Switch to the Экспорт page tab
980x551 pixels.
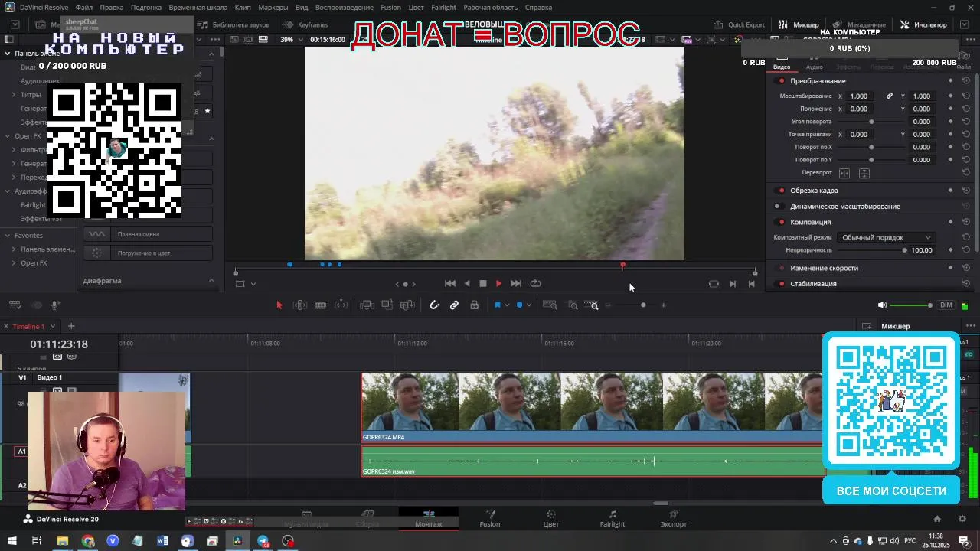point(674,519)
